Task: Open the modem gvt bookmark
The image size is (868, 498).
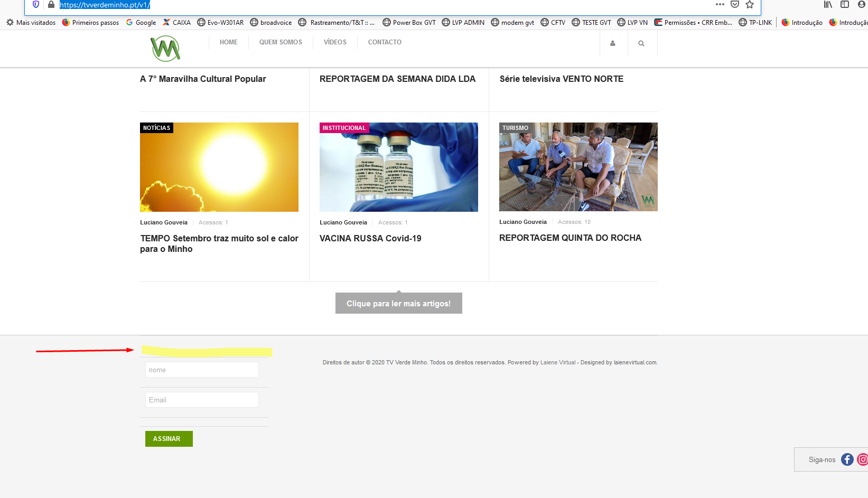Action: 512,23
